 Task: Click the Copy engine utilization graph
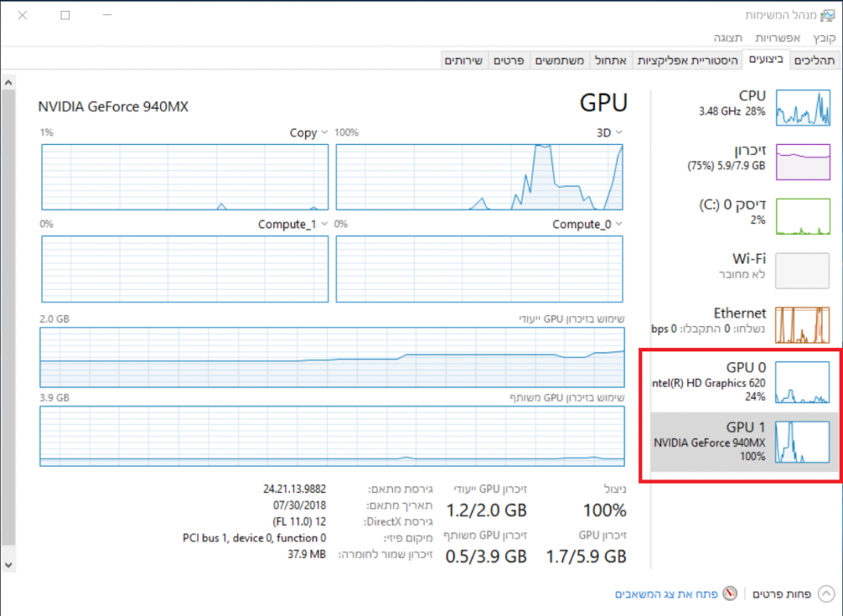pos(185,177)
